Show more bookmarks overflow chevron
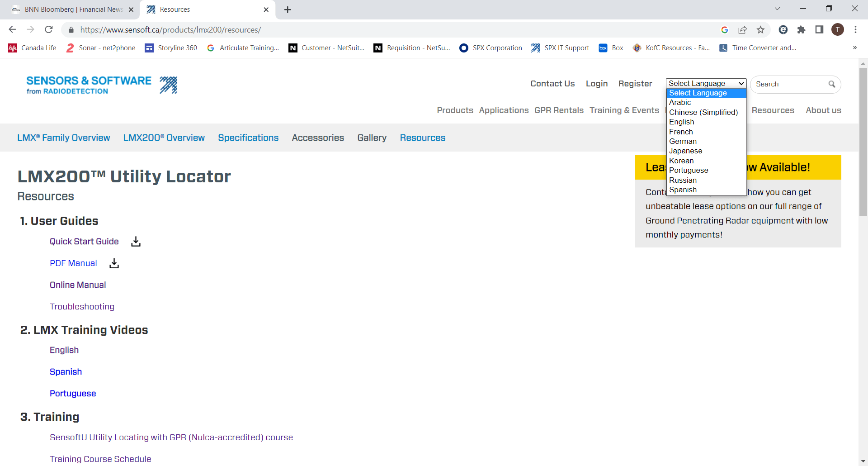 click(x=854, y=48)
